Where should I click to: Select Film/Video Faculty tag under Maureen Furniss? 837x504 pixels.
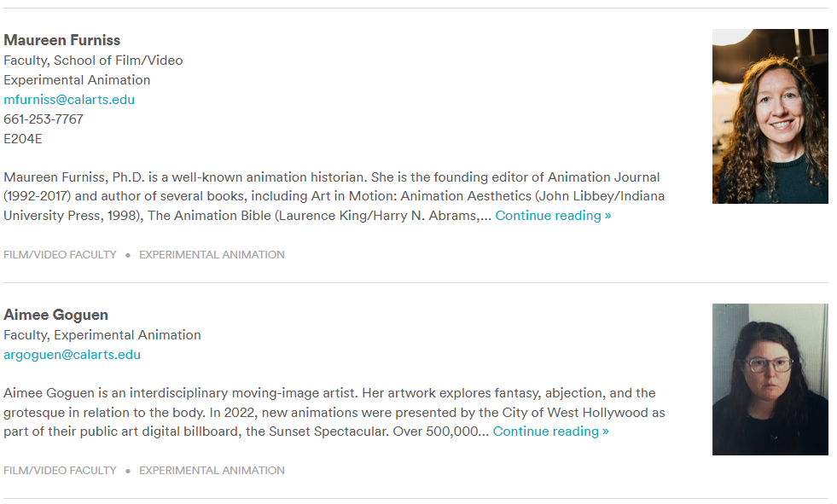point(60,255)
